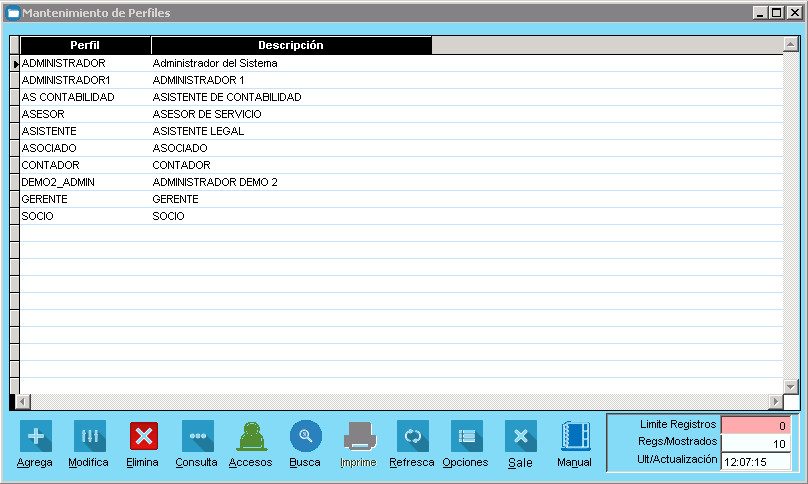This screenshot has width=808, height=484.
Task: Click the Agrega plus icon
Action: tap(36, 437)
